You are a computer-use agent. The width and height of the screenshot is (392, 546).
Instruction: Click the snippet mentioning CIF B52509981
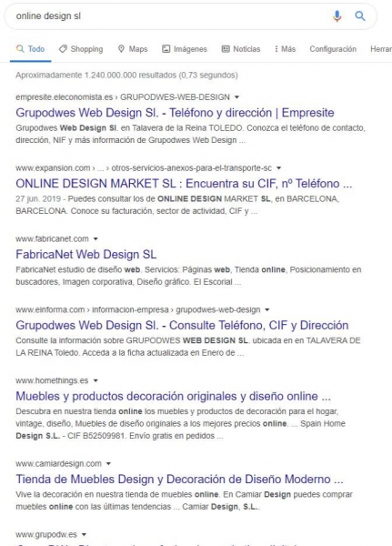pos(180,423)
